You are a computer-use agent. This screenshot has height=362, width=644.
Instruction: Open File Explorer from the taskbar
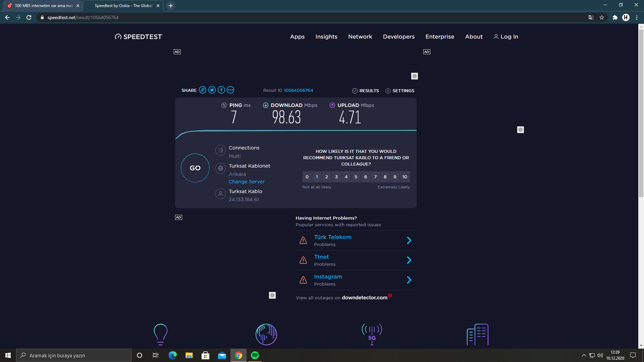click(x=189, y=355)
